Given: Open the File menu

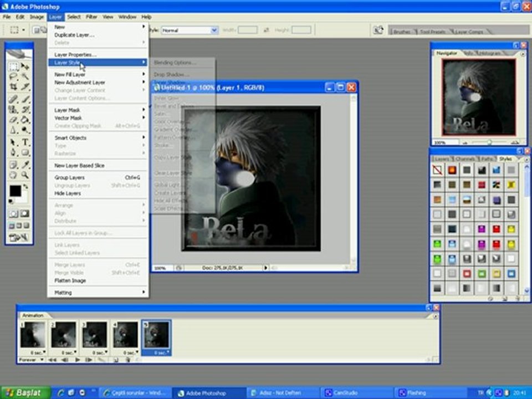Looking at the screenshot, I should tap(7, 17).
